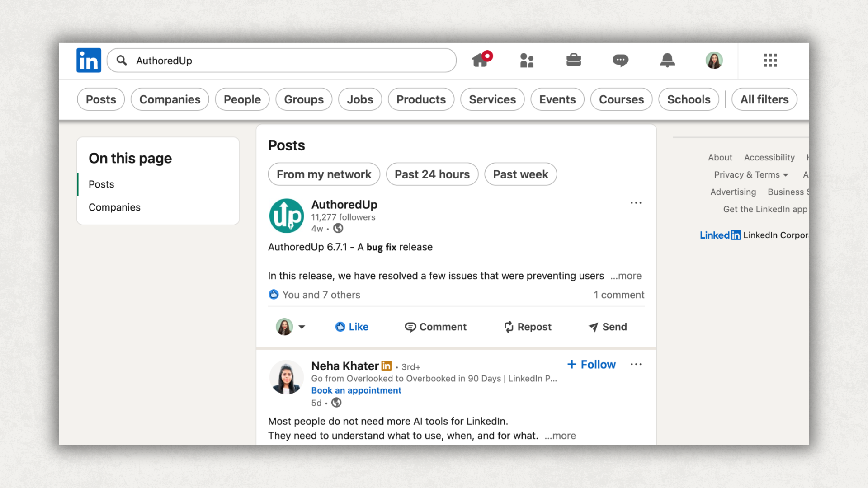Click Send on AuthoredUp post
Viewport: 868px width, 488px height.
pyautogui.click(x=608, y=327)
